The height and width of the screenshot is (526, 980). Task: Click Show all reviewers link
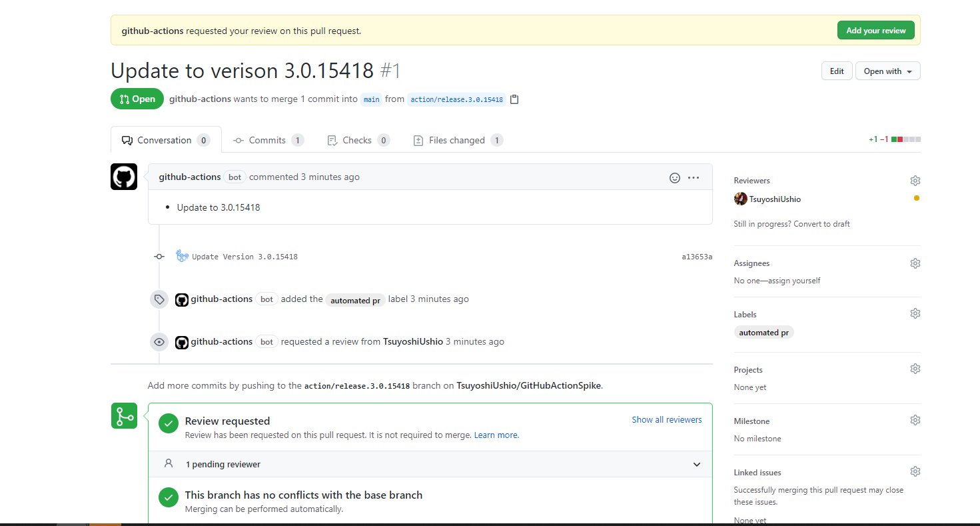coord(667,419)
